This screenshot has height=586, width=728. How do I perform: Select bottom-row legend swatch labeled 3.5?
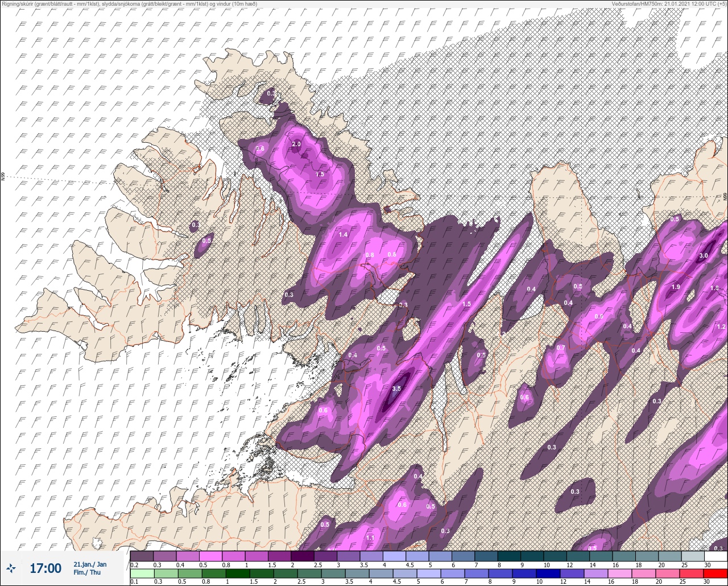point(357,573)
